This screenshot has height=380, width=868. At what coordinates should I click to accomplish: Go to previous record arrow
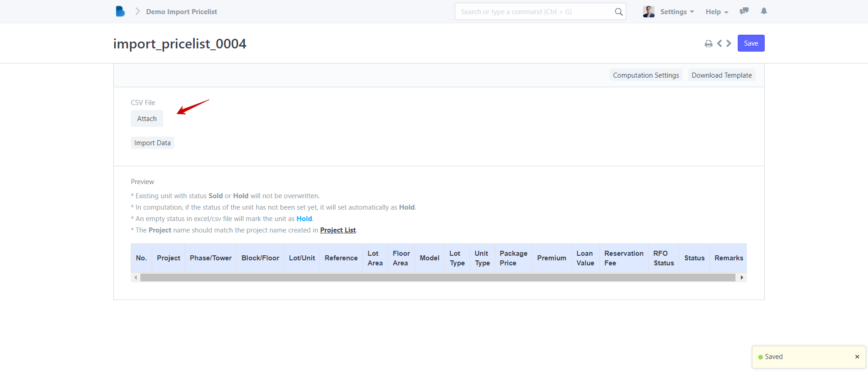[719, 43]
